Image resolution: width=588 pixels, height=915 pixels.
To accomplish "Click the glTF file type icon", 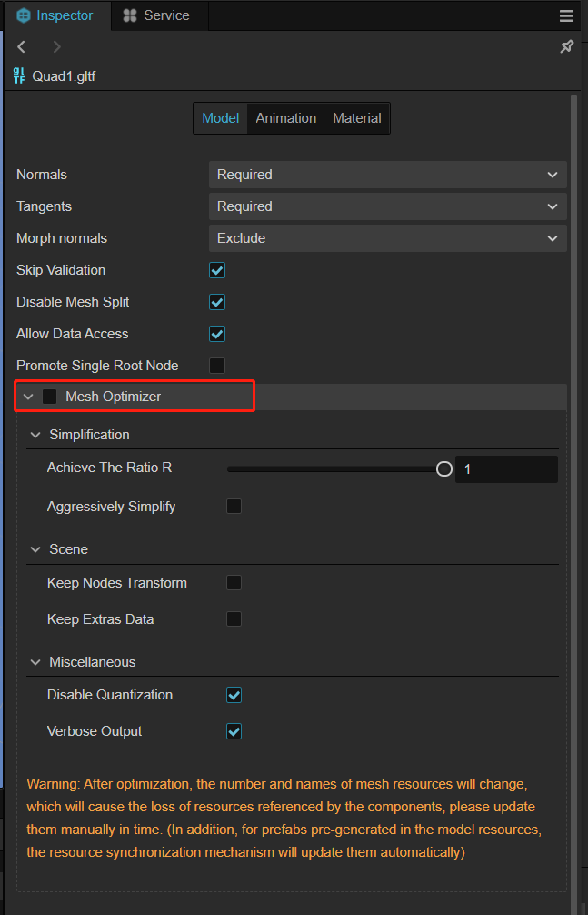I will (20, 75).
